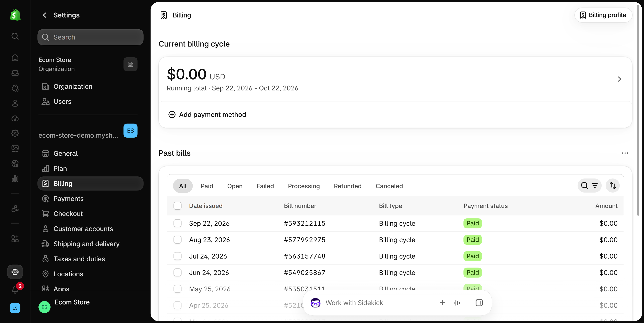The height and width of the screenshot is (323, 644).
Task: Go back using the Settings arrow
Action: click(x=44, y=15)
